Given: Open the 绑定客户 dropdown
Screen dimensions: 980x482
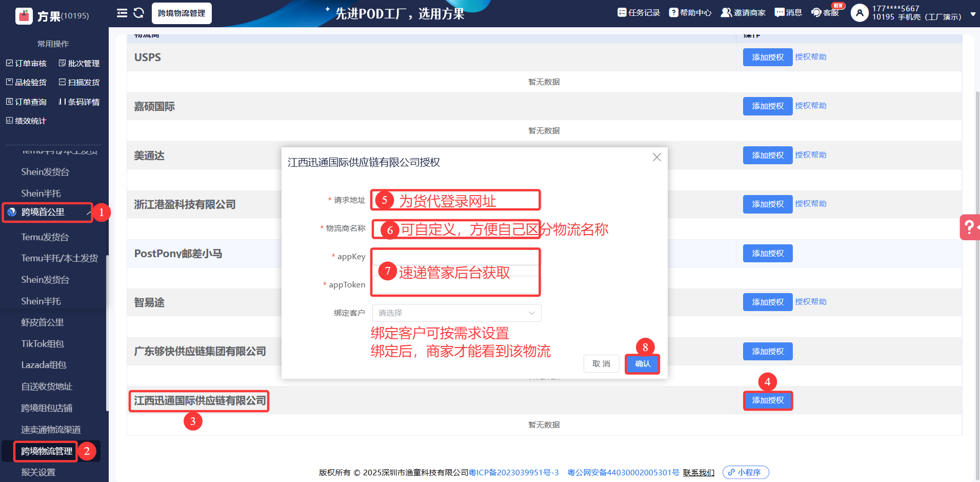Looking at the screenshot, I should [x=456, y=313].
